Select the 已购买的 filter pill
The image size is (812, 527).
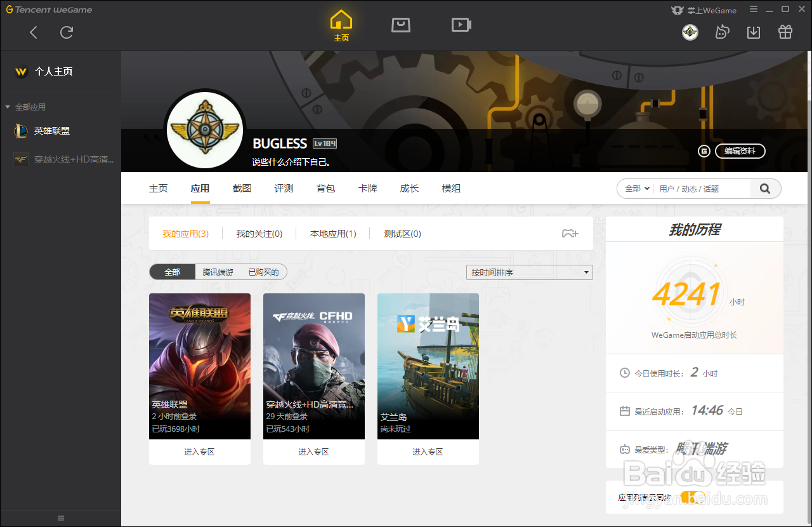click(263, 272)
